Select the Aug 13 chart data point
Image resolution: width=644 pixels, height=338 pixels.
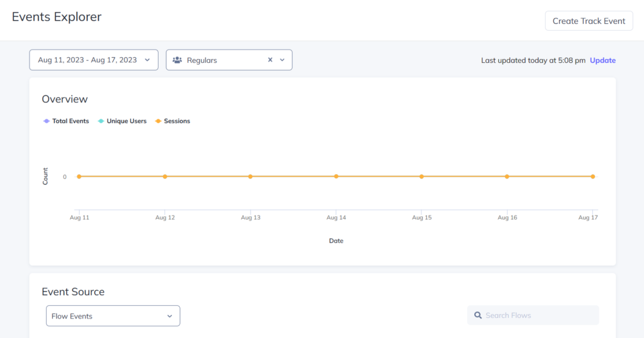(250, 177)
